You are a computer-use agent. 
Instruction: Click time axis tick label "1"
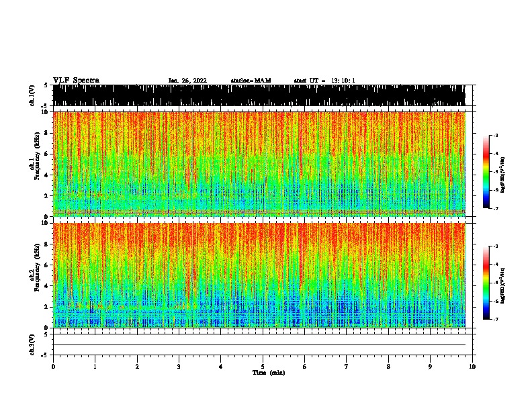pyautogui.click(x=95, y=367)
